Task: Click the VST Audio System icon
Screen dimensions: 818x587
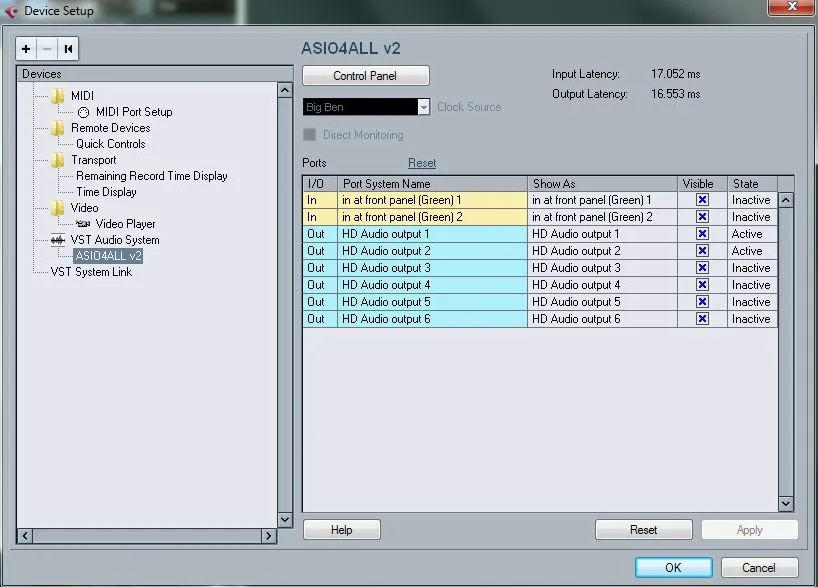Action: tap(58, 240)
